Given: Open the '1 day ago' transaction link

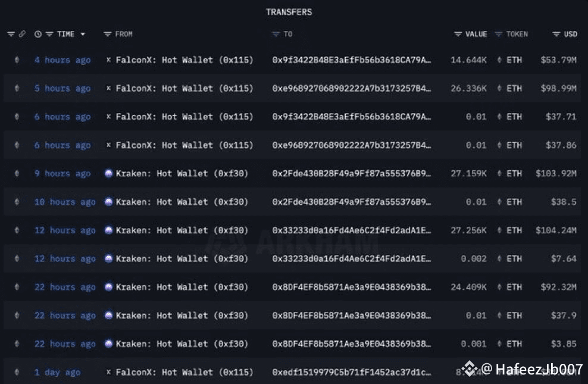Looking at the screenshot, I should coord(57,372).
